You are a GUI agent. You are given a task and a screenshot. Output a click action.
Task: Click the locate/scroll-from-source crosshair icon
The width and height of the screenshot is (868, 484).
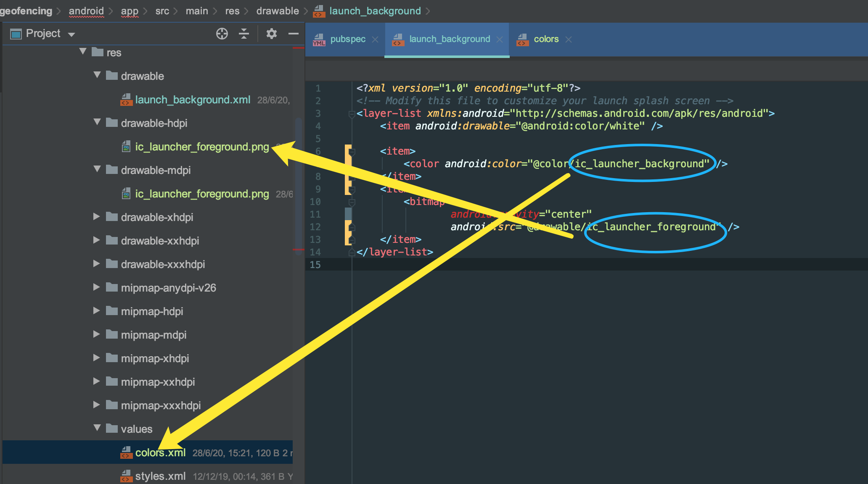222,34
